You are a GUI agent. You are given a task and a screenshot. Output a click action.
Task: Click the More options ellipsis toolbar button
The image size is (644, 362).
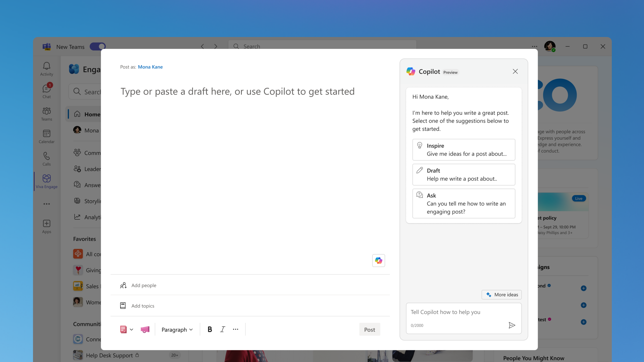coord(236,329)
